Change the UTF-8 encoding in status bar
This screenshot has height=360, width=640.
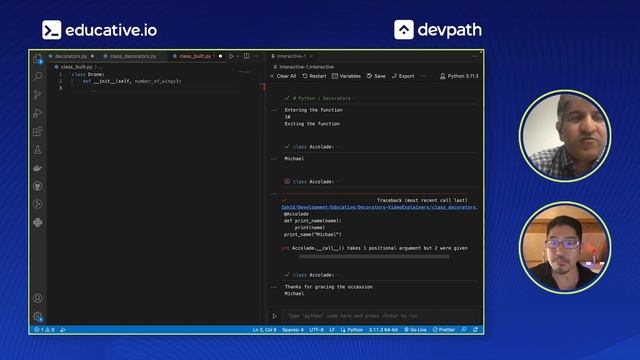coord(316,330)
